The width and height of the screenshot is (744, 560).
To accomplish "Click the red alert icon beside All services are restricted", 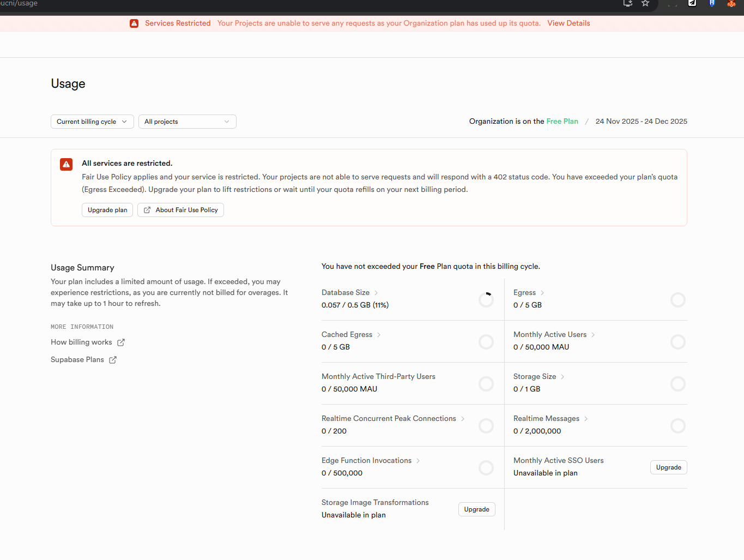I will tap(66, 164).
